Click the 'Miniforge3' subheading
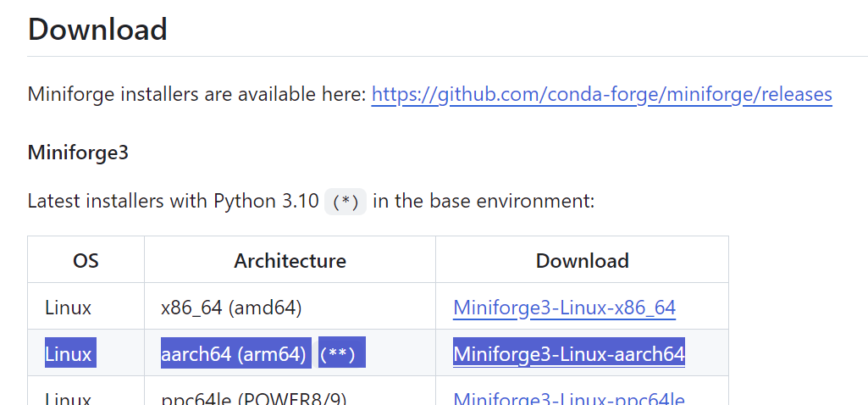Image resolution: width=868 pixels, height=405 pixels. [78, 152]
